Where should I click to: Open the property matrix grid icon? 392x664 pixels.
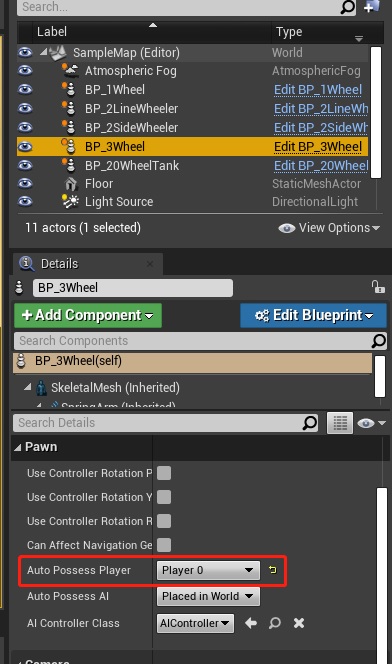[340, 423]
